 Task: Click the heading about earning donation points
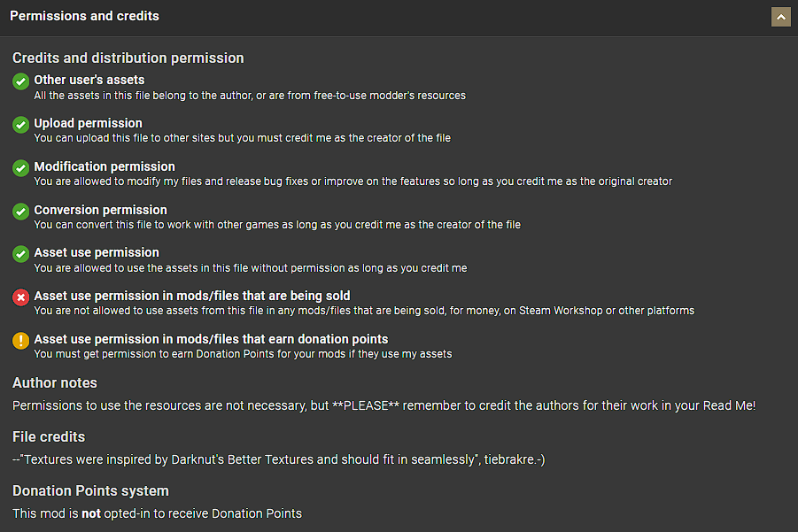point(211,339)
